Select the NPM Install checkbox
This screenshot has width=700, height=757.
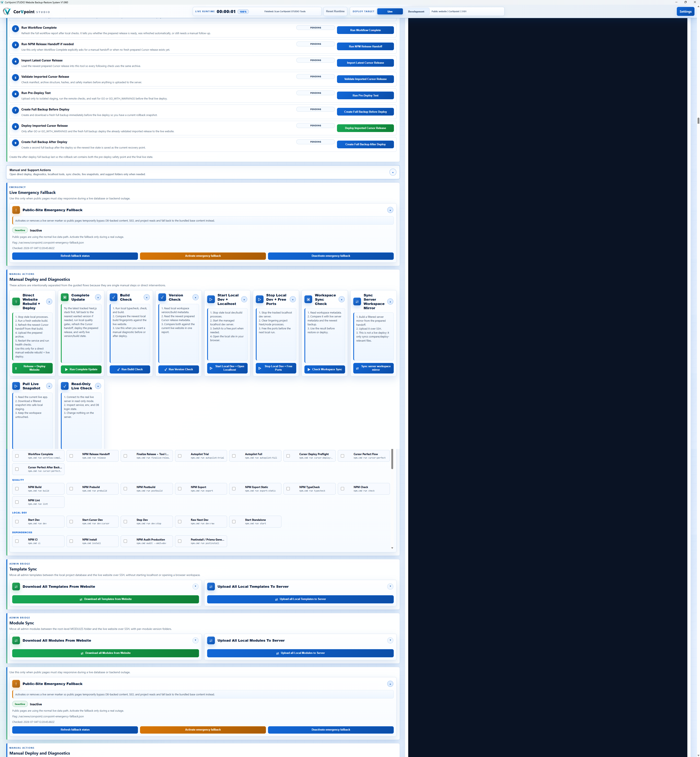click(71, 541)
